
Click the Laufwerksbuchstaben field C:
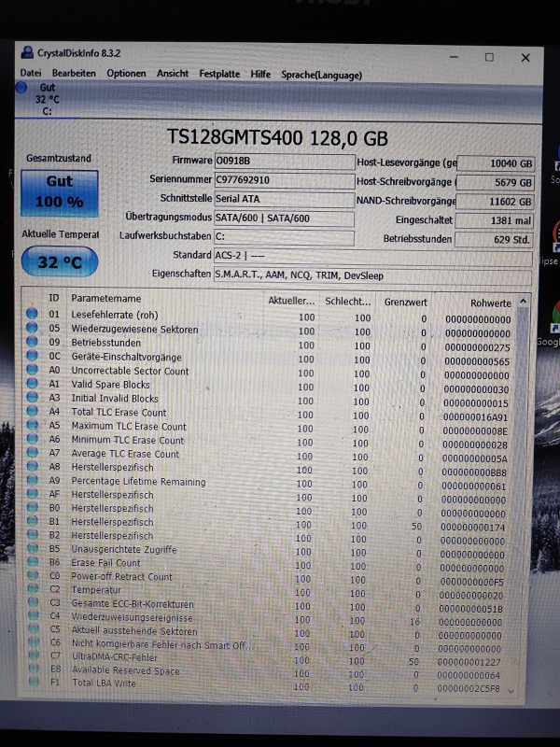[x=284, y=237]
